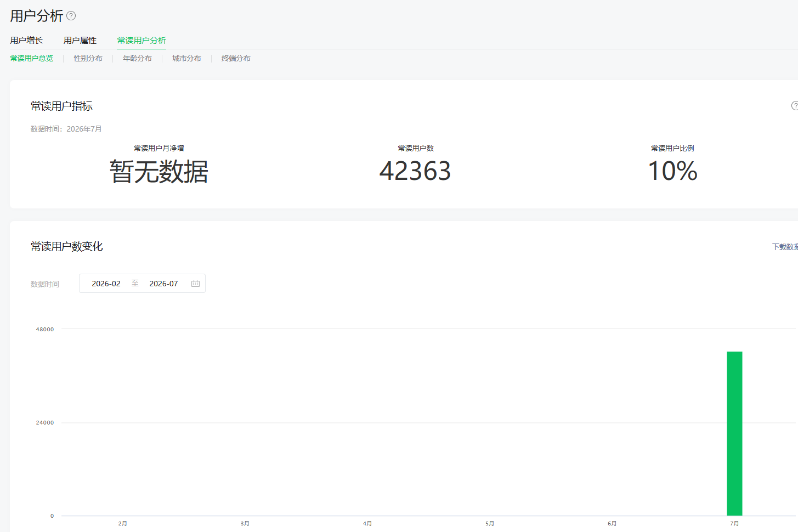
Task: Select the 常读用户分析 tab
Action: [x=142, y=40]
